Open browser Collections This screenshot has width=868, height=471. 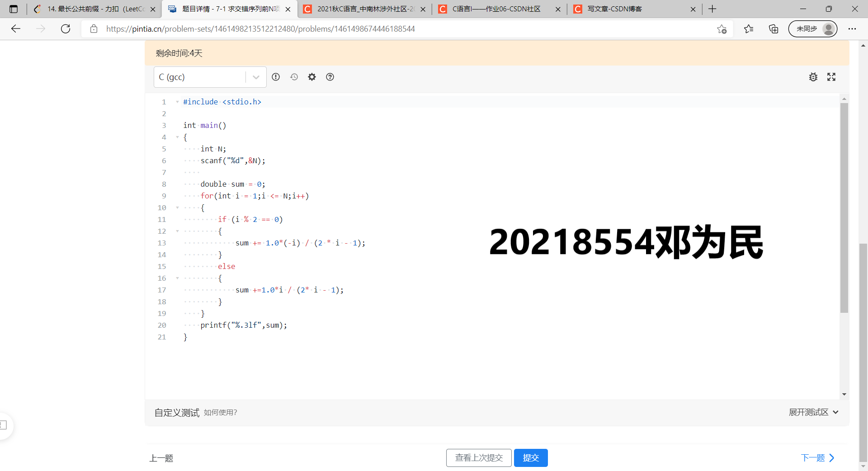[x=774, y=29]
